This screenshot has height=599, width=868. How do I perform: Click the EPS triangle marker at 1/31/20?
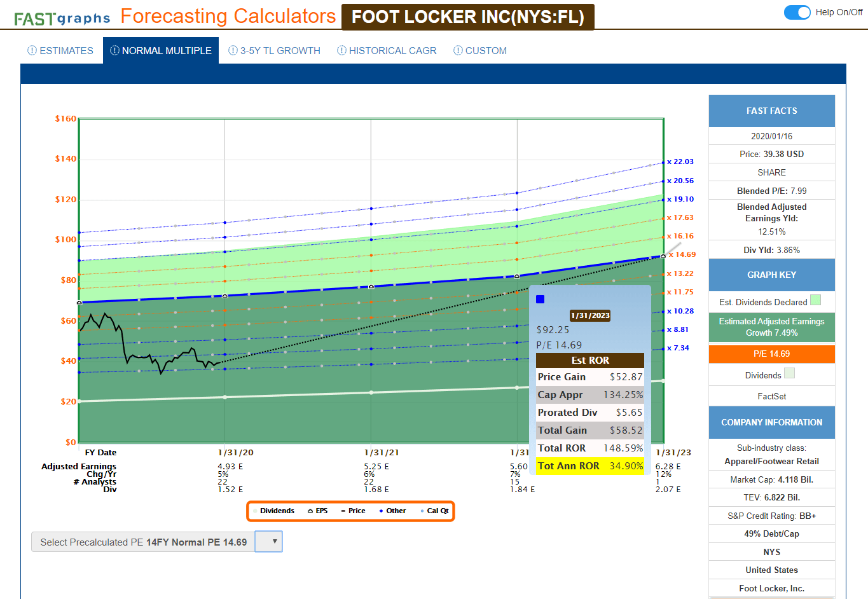click(x=224, y=296)
